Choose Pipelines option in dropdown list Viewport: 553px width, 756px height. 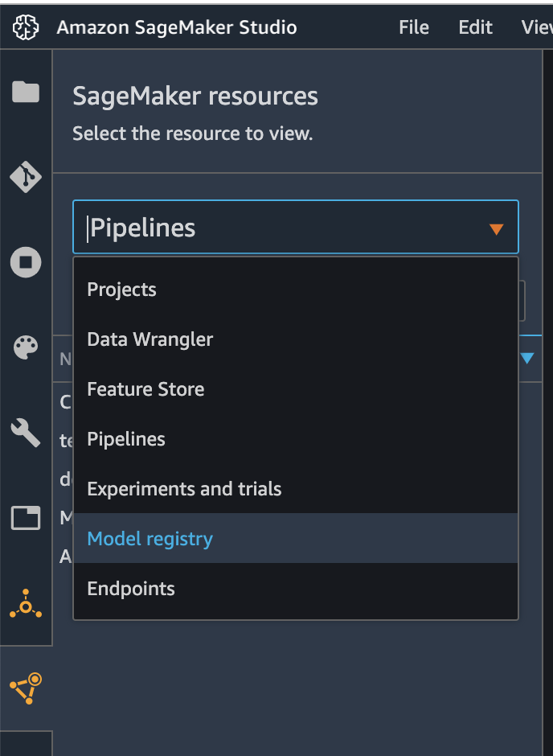point(296,439)
